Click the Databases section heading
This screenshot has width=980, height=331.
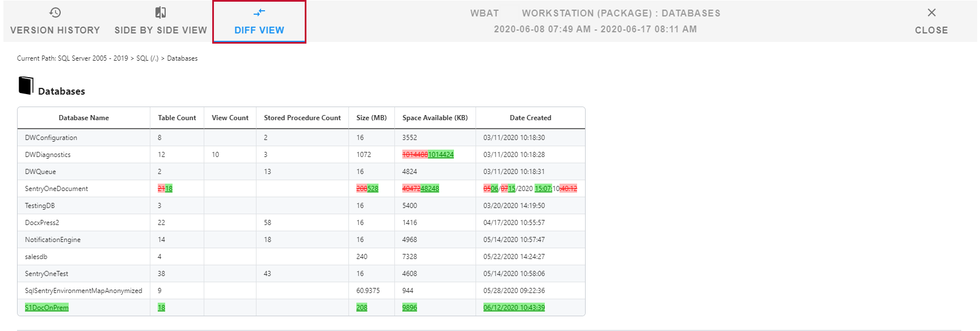[61, 91]
